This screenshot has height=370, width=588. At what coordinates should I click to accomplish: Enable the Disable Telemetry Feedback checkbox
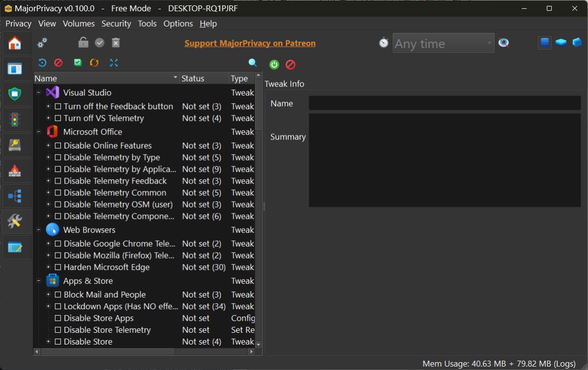click(x=58, y=181)
